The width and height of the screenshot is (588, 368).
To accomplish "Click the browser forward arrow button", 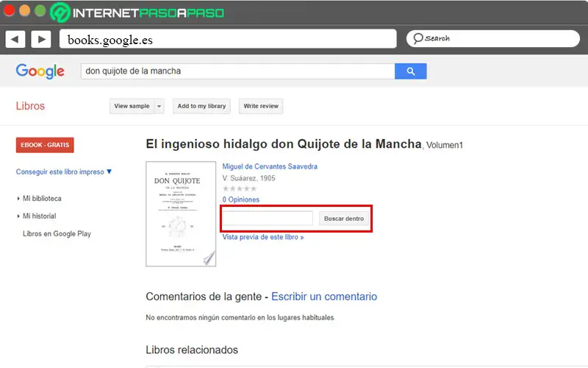I will pos(41,39).
